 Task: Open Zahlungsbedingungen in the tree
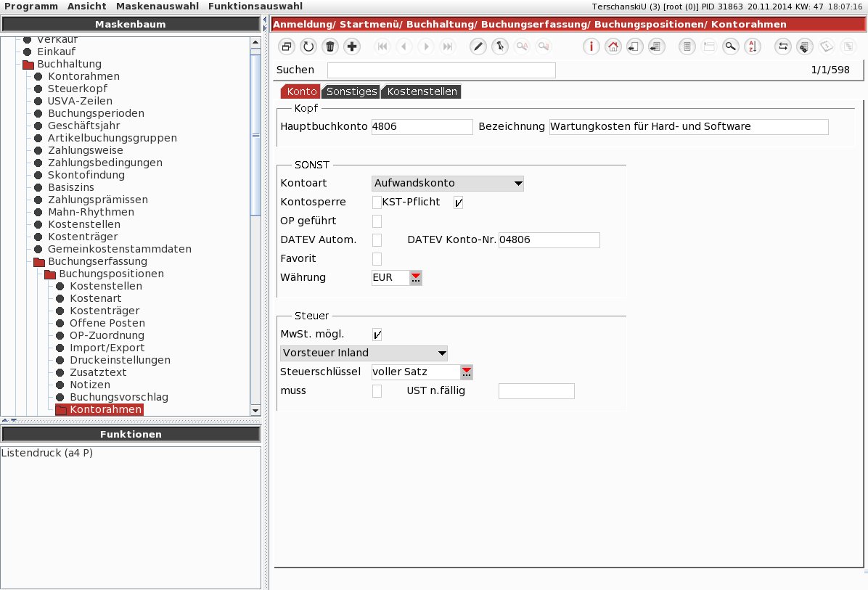point(105,163)
